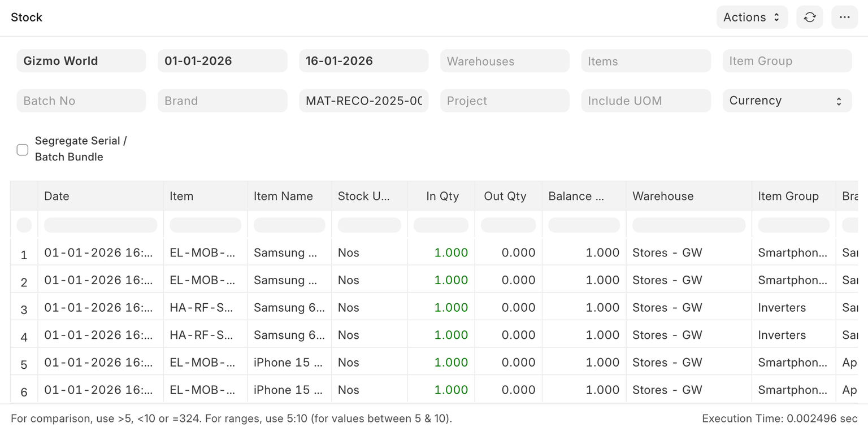Image resolution: width=868 pixels, height=436 pixels.
Task: Click the refresh report icon
Action: (809, 18)
